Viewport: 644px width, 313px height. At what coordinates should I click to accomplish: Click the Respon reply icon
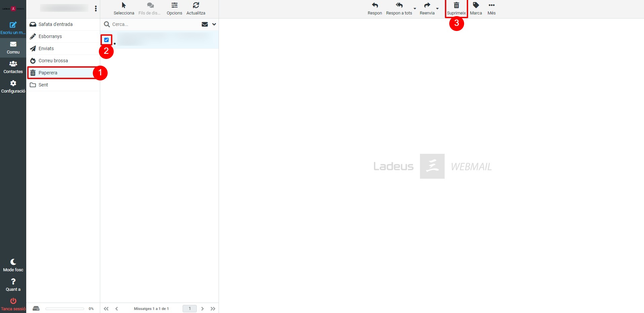click(x=375, y=6)
